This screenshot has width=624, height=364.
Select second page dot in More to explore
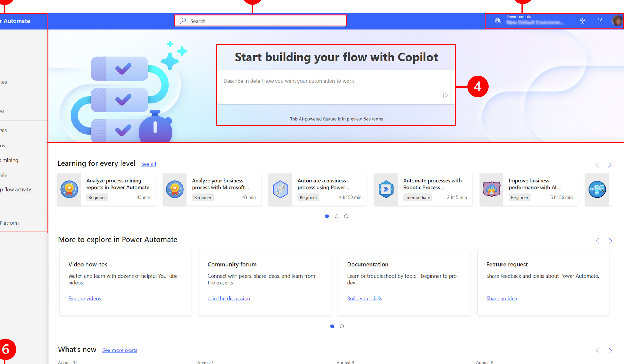click(x=342, y=326)
